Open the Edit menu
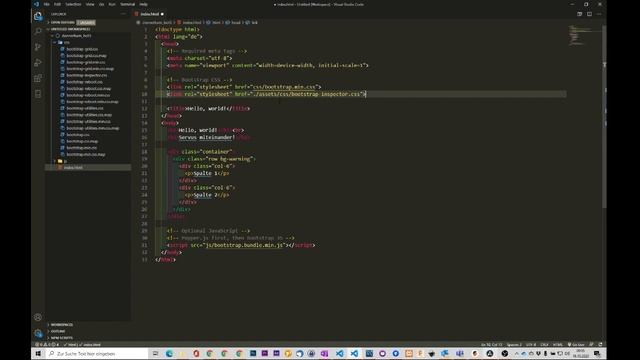This screenshot has width=640, height=360. (x=57, y=4)
